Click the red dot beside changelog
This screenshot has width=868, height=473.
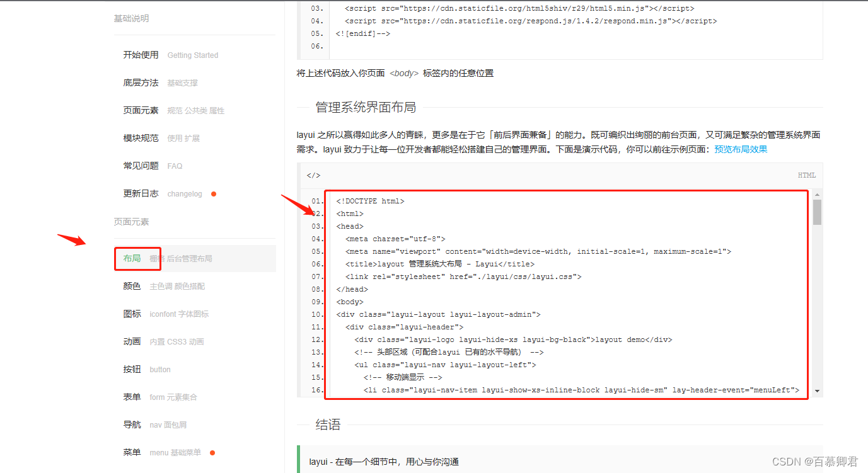tap(214, 194)
